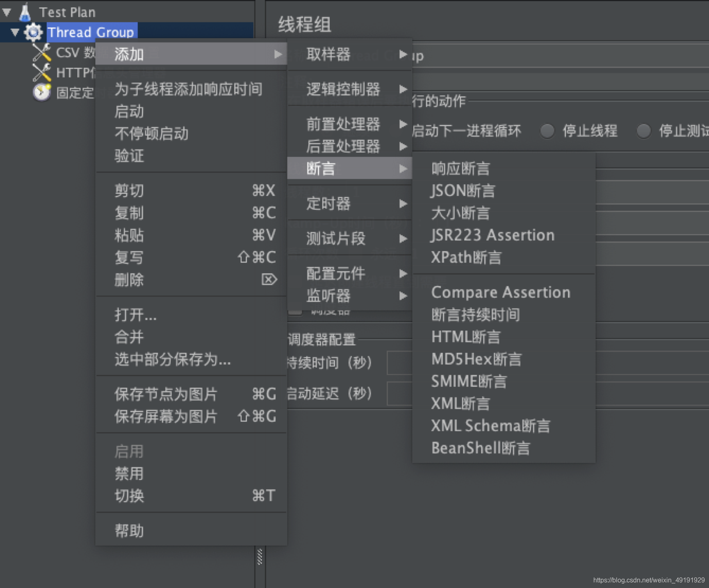Add a 断言持续时间
This screenshot has width=709, height=588.
(x=504, y=315)
